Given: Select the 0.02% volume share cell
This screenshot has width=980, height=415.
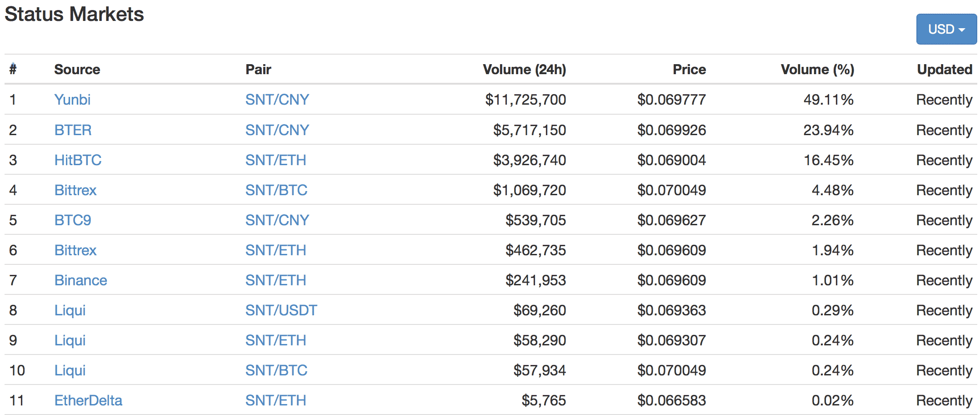Looking at the screenshot, I should (833, 400).
